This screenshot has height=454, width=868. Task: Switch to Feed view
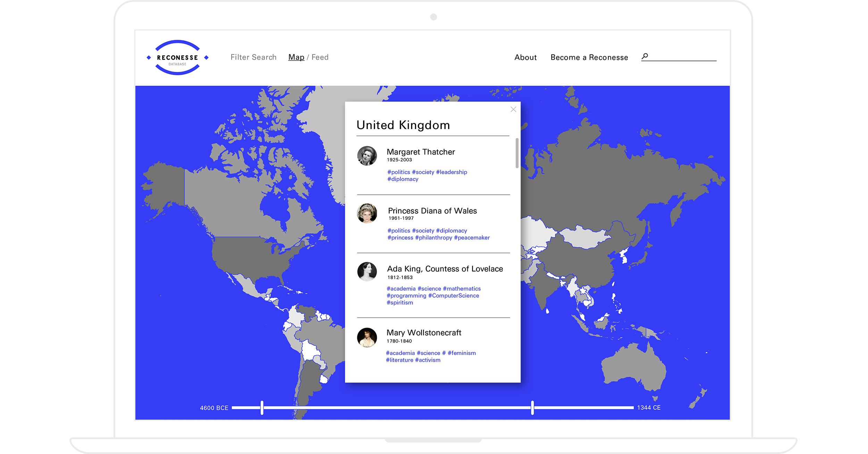(x=320, y=57)
